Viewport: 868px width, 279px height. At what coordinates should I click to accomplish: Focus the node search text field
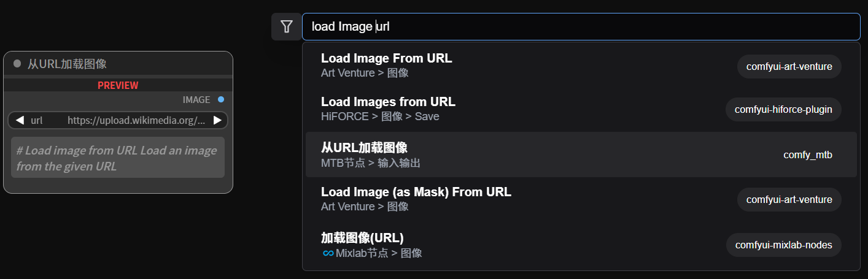581,27
